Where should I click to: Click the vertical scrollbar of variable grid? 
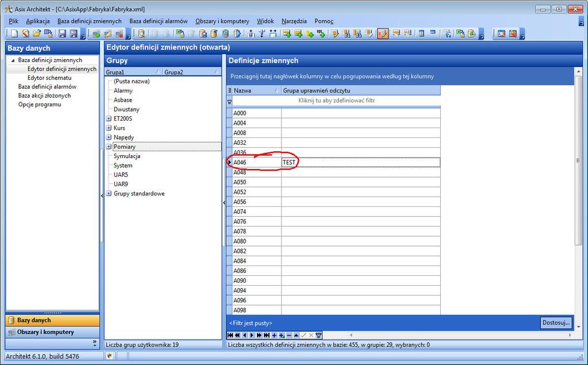click(x=578, y=160)
